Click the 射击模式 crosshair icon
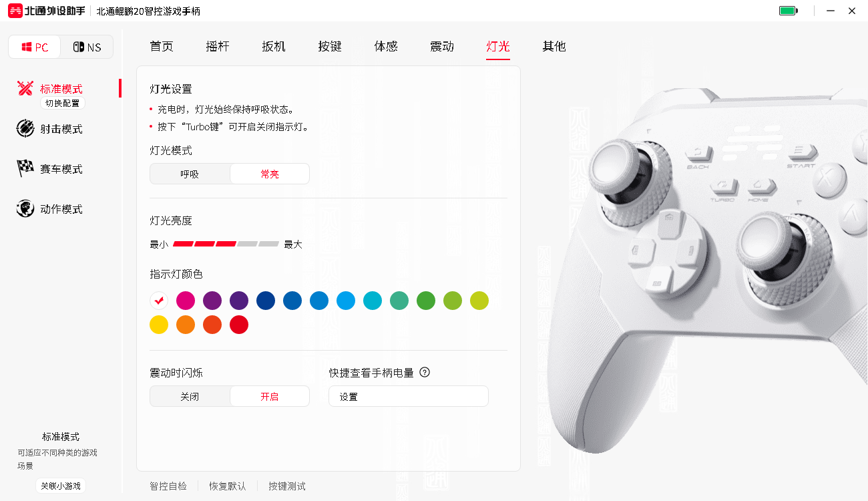This screenshot has height=501, width=868. (x=25, y=128)
